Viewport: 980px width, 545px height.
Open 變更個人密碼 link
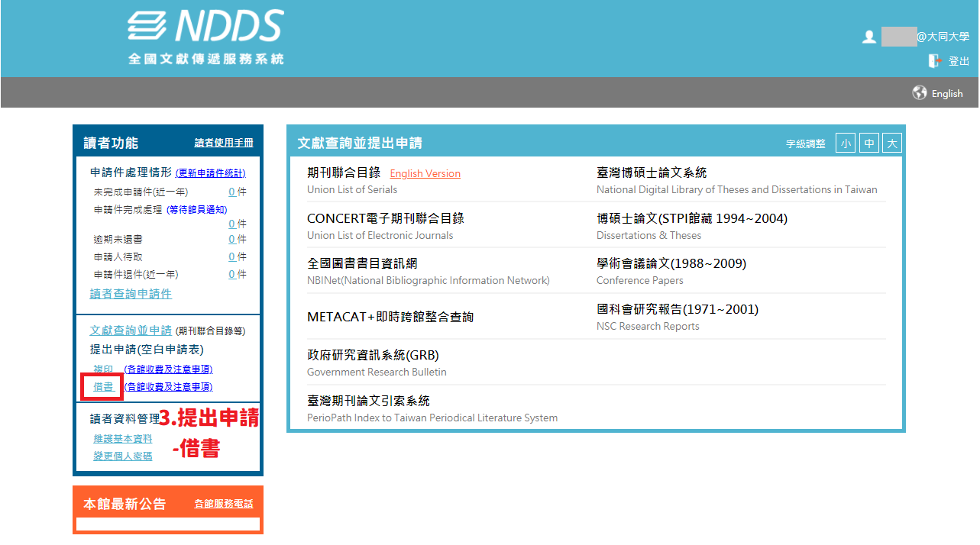pyautogui.click(x=122, y=456)
